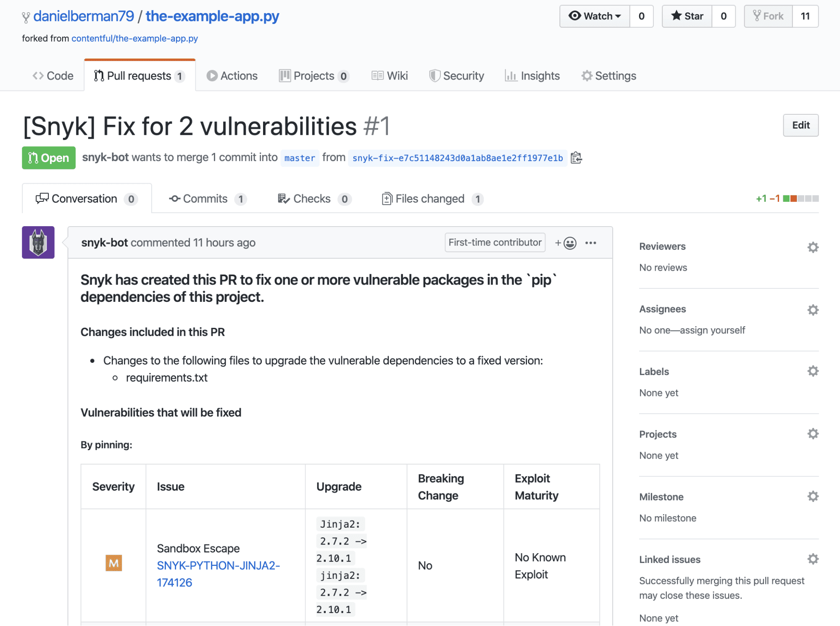Open Milestone gear settings
Screen dimensions: 840x626
(813, 497)
